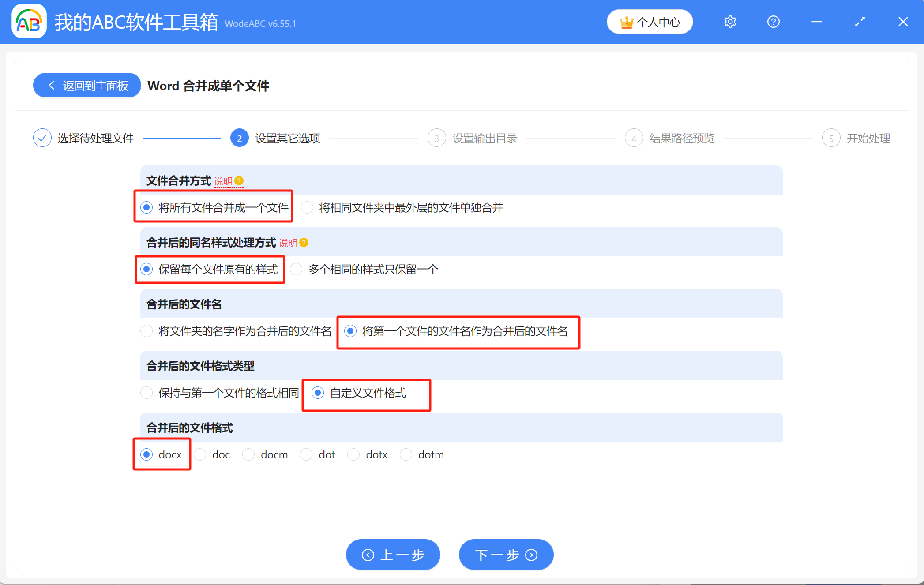Select the dotx file format
Viewport: 924px width, 585px height.
(x=353, y=454)
